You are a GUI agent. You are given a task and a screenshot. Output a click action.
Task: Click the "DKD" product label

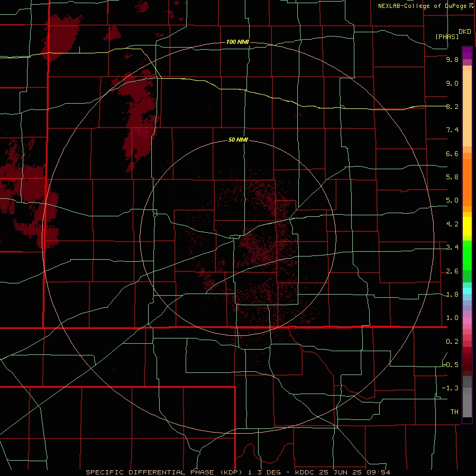tap(464, 32)
